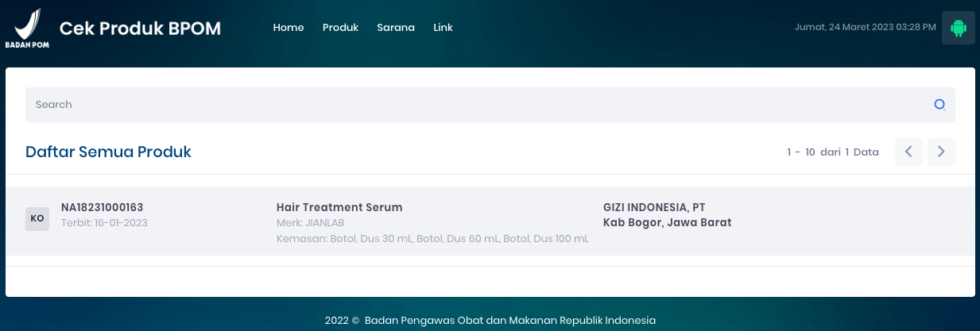Click the Merk: JIANLAB brand text
980x331 pixels.
(310, 223)
